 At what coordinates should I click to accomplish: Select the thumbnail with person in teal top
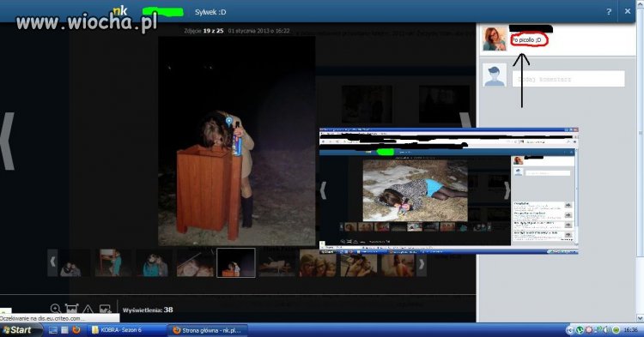point(113,262)
